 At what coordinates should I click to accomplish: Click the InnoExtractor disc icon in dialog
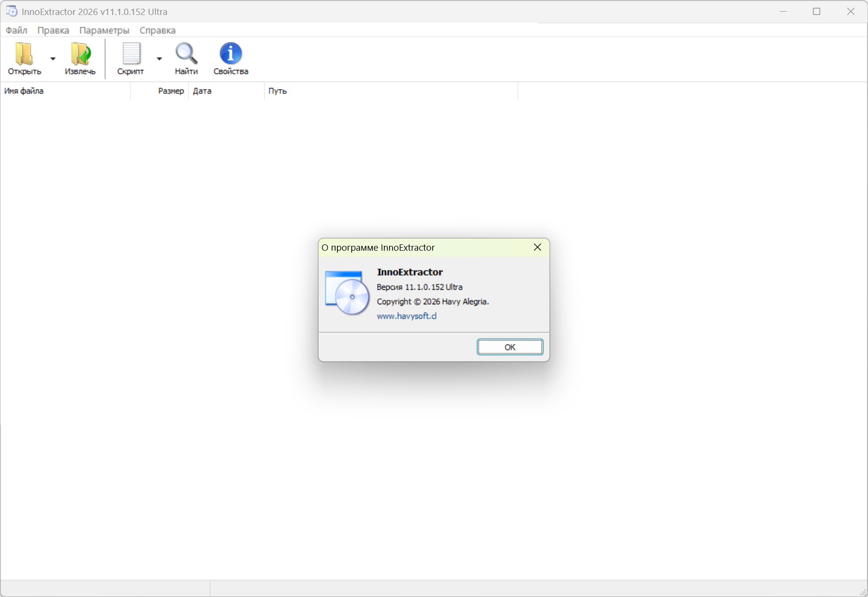point(347,293)
